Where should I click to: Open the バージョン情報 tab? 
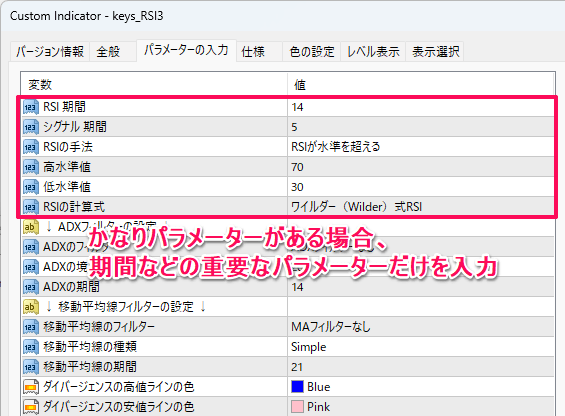[x=50, y=52]
